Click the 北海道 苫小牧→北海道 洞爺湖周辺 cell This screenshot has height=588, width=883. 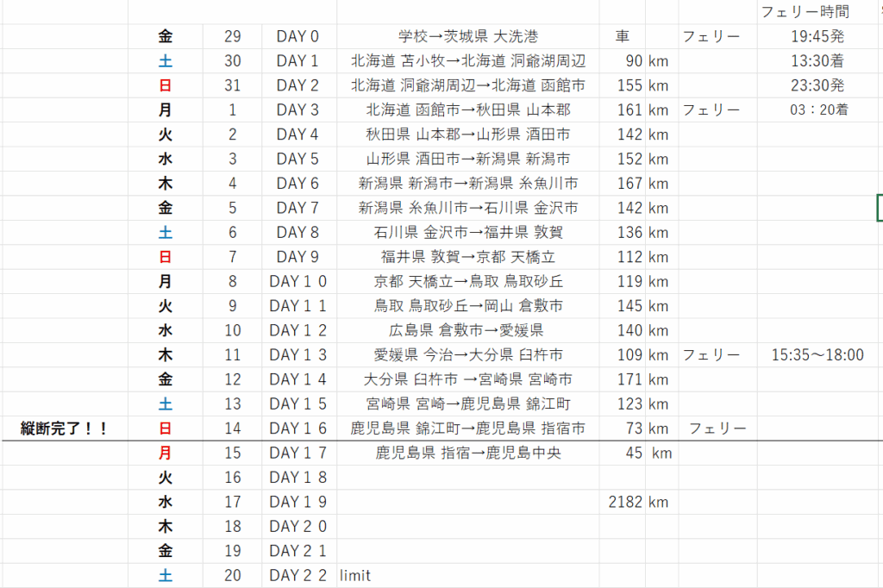[468, 61]
